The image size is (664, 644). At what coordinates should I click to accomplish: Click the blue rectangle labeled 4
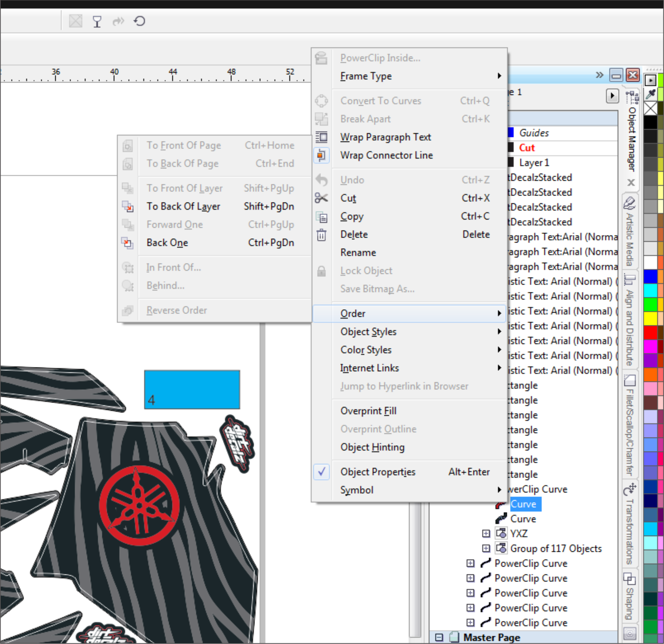(192, 390)
